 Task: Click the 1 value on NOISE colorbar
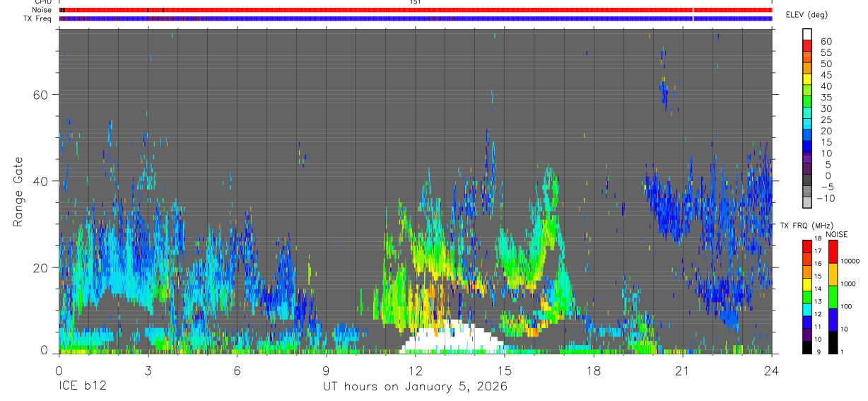pos(843,352)
